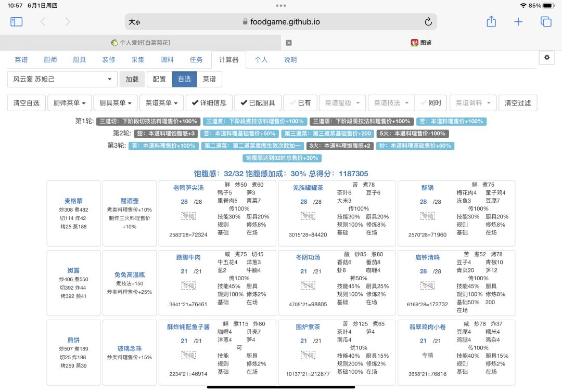Go back with the left arrow icon
This screenshot has height=392, width=562.
pyautogui.click(x=43, y=22)
